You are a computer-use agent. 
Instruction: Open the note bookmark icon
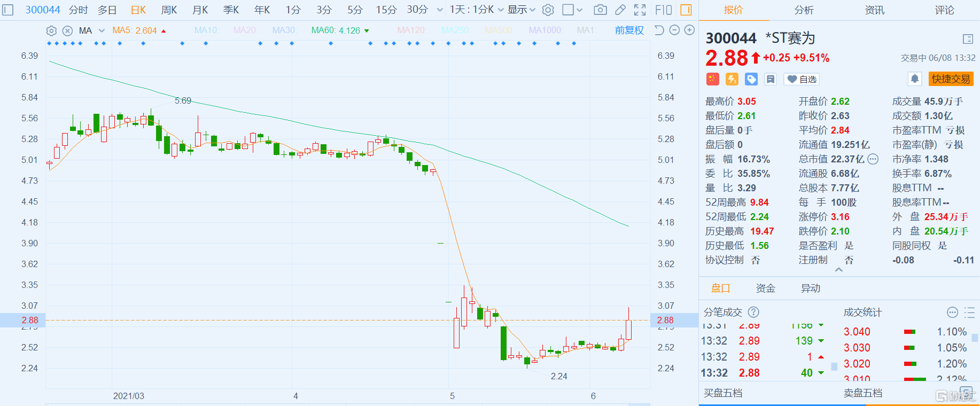[x=771, y=79]
